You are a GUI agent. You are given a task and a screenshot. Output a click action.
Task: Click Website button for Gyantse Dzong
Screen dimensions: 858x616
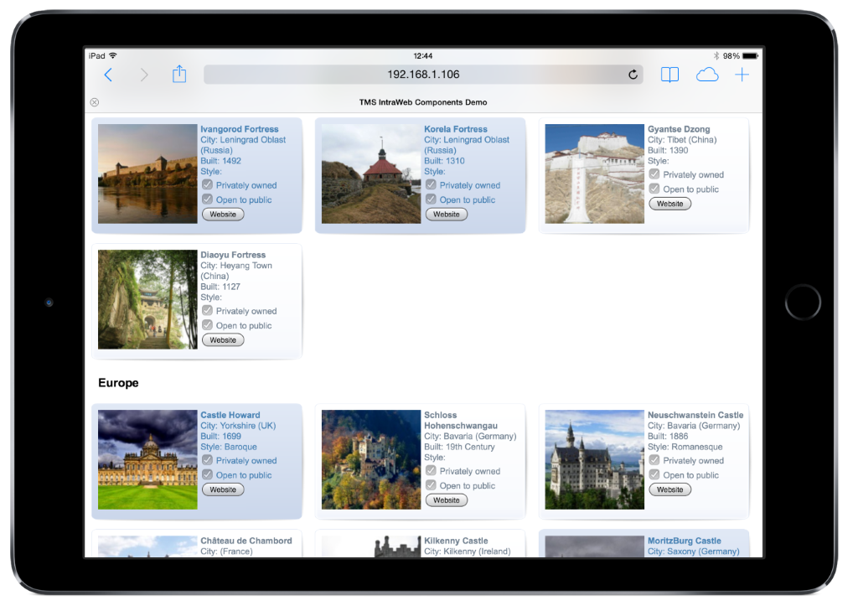point(669,204)
